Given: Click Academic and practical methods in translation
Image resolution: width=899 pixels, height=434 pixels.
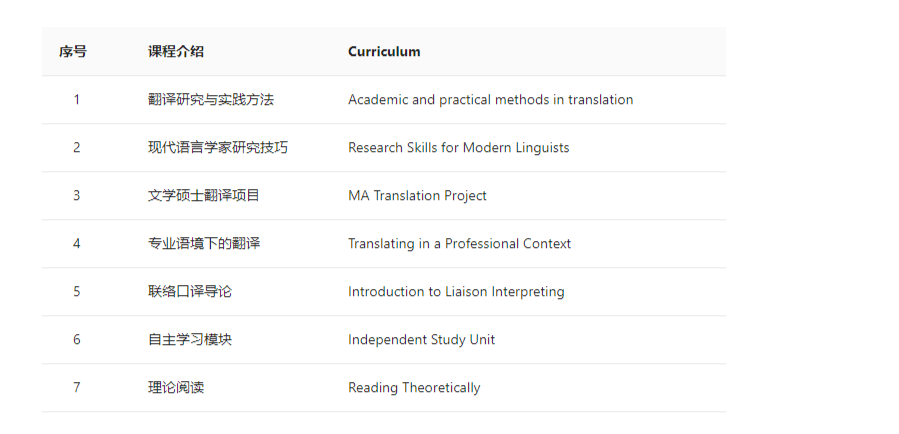Looking at the screenshot, I should [x=491, y=100].
